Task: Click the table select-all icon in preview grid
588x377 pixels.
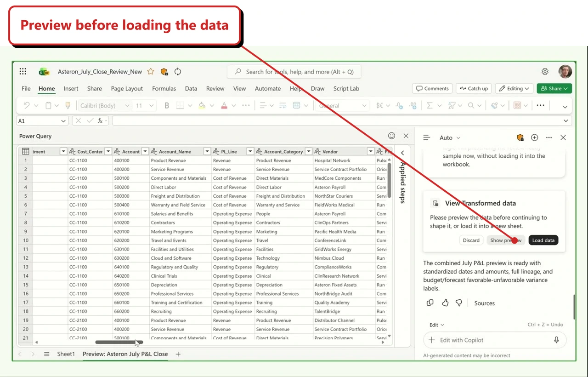Action: pyautogui.click(x=26, y=151)
